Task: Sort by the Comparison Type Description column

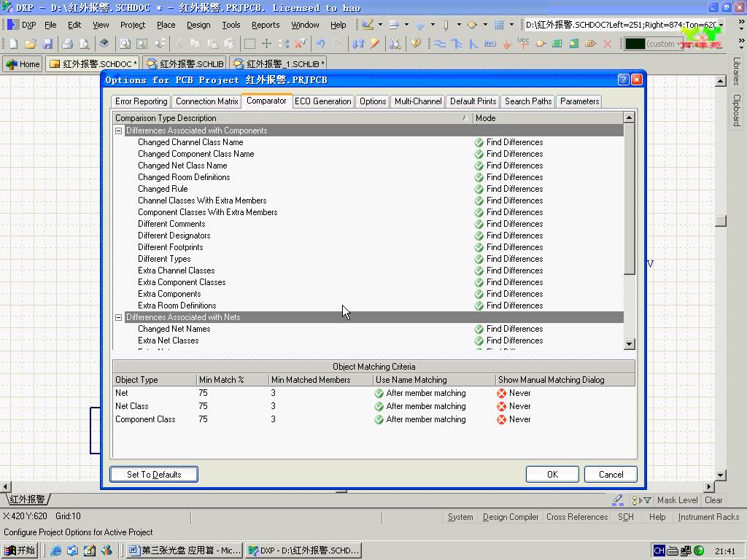Action: [x=293, y=118]
